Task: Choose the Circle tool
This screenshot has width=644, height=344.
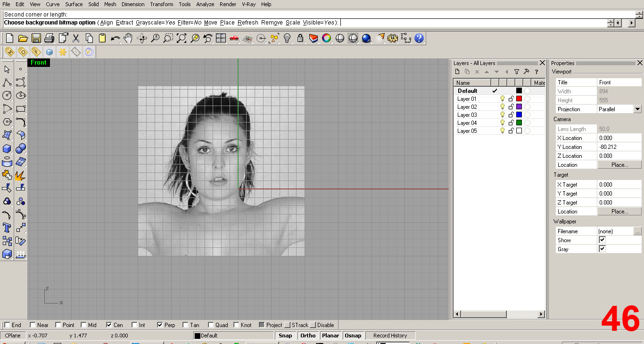Action: [7, 96]
